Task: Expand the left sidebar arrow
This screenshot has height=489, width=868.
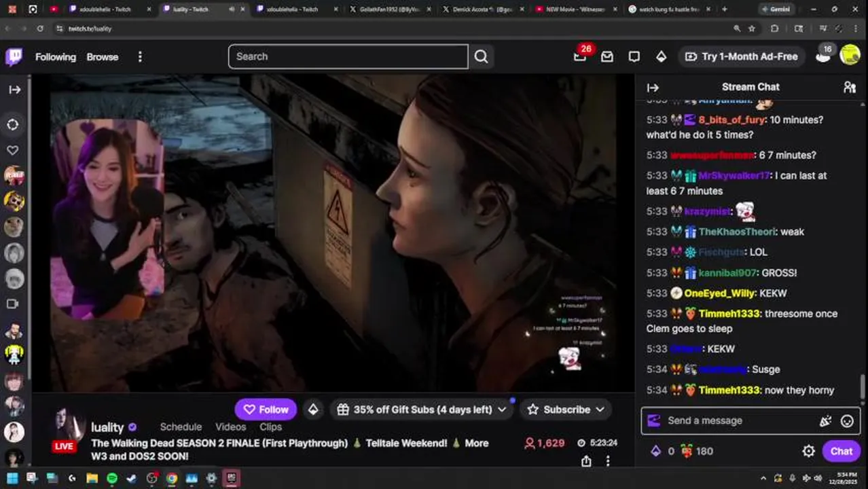Action: pos(14,90)
